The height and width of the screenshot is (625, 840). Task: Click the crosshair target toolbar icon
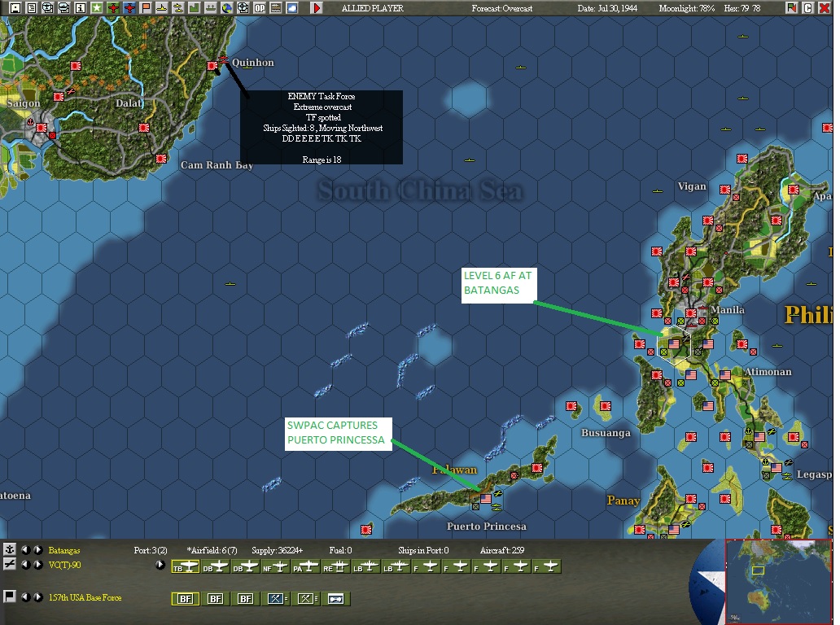pyautogui.click(x=243, y=8)
